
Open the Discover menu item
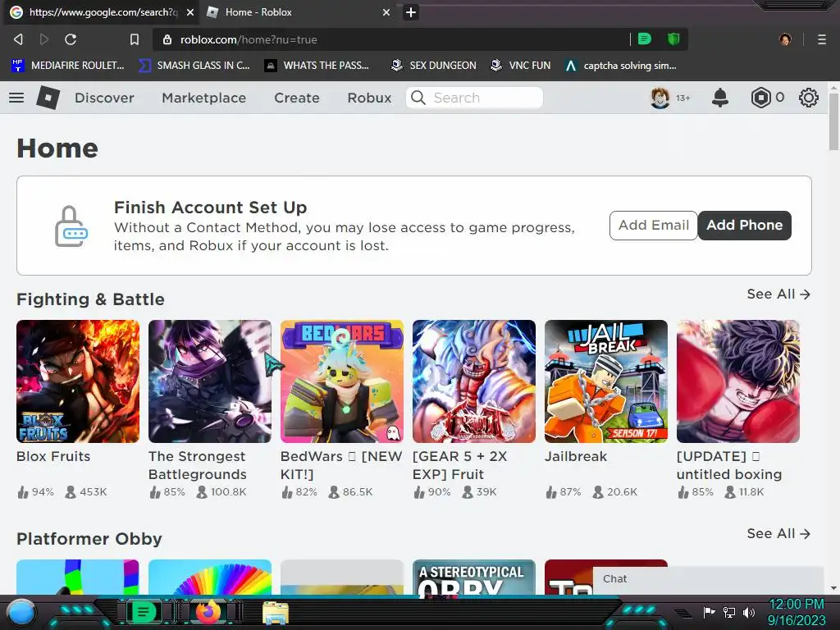tap(104, 98)
